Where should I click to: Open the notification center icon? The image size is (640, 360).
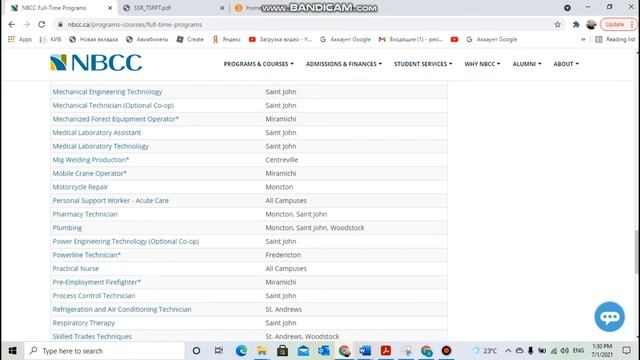627,351
